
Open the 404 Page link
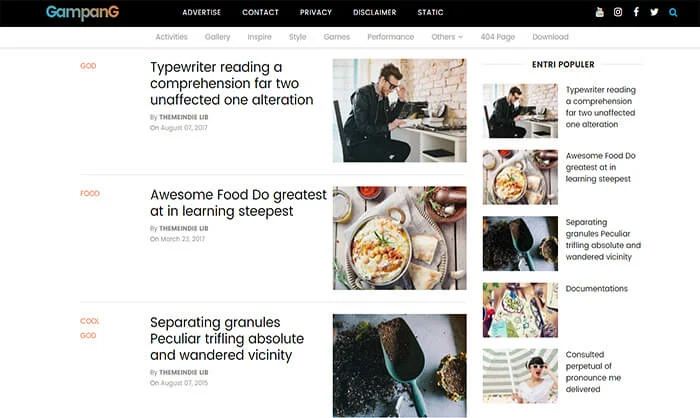[498, 37]
